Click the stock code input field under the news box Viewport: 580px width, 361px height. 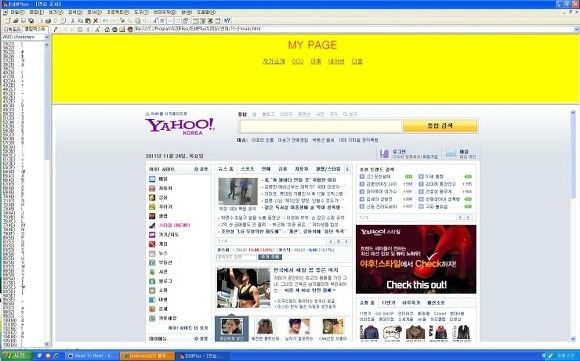(236, 257)
